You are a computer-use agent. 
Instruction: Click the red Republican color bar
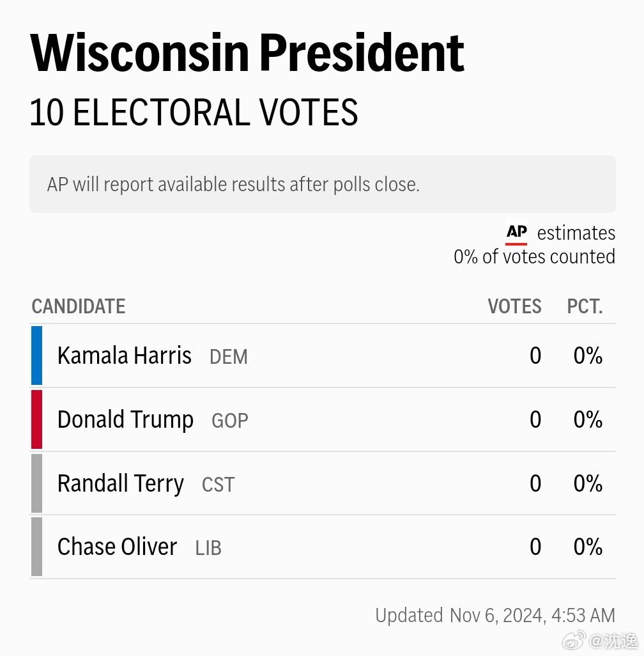tap(37, 419)
